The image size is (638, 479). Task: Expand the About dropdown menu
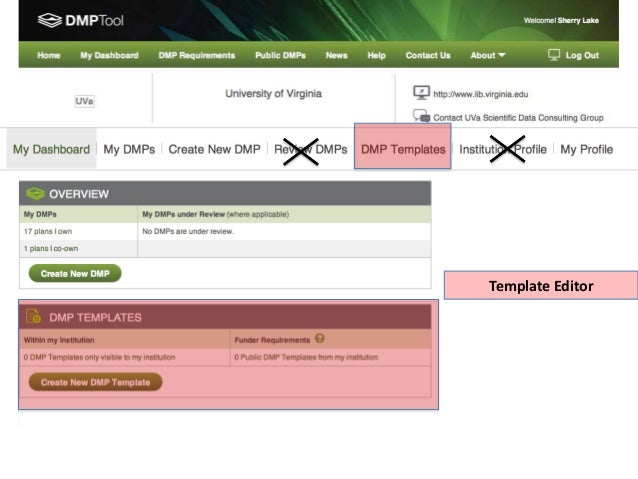pos(487,55)
